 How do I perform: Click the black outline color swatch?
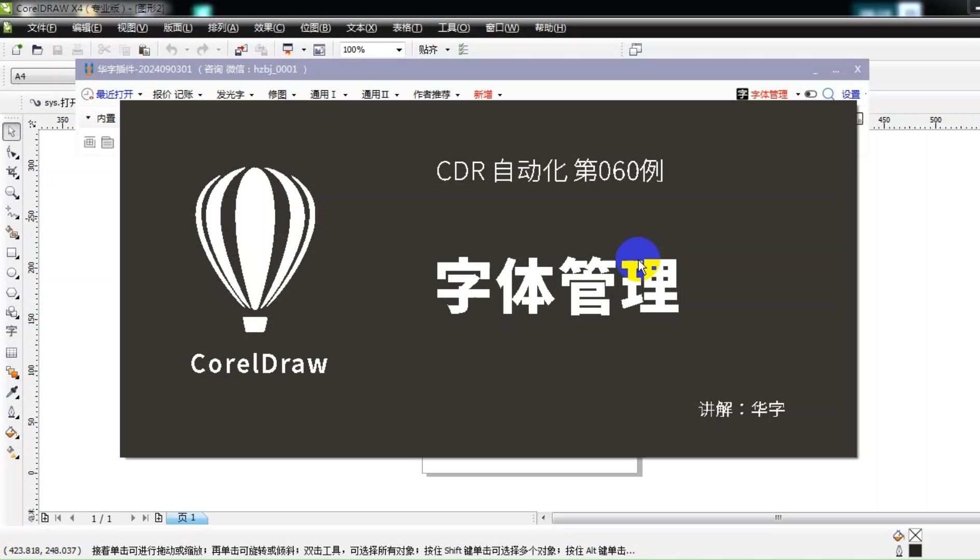tap(915, 551)
